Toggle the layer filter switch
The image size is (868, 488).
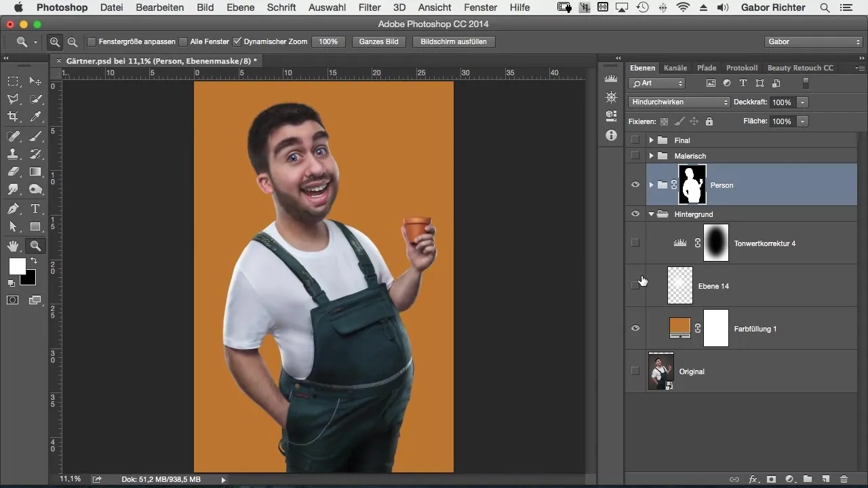tap(806, 83)
